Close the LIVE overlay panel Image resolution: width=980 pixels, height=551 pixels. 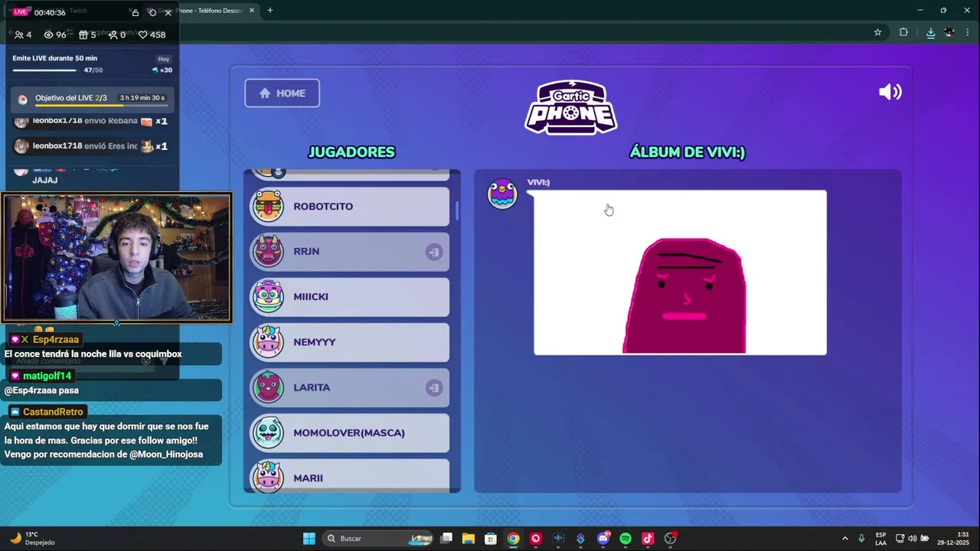click(x=168, y=13)
